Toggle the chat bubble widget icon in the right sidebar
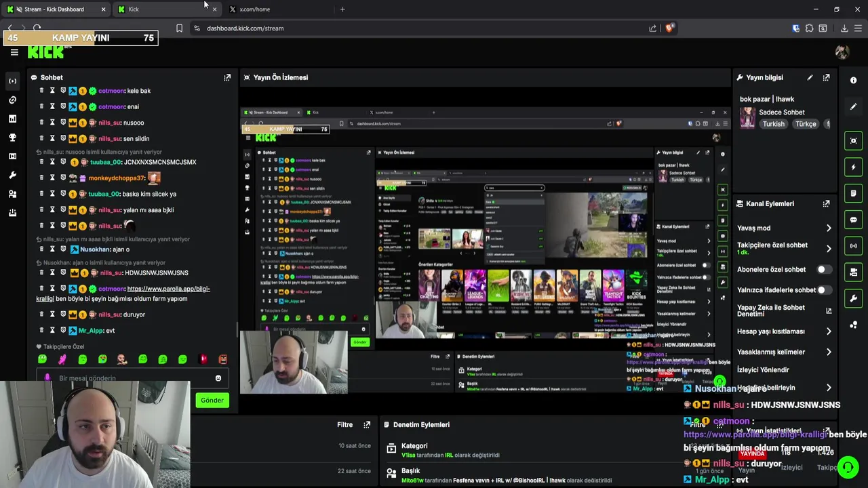The width and height of the screenshot is (868, 488). [x=853, y=220]
